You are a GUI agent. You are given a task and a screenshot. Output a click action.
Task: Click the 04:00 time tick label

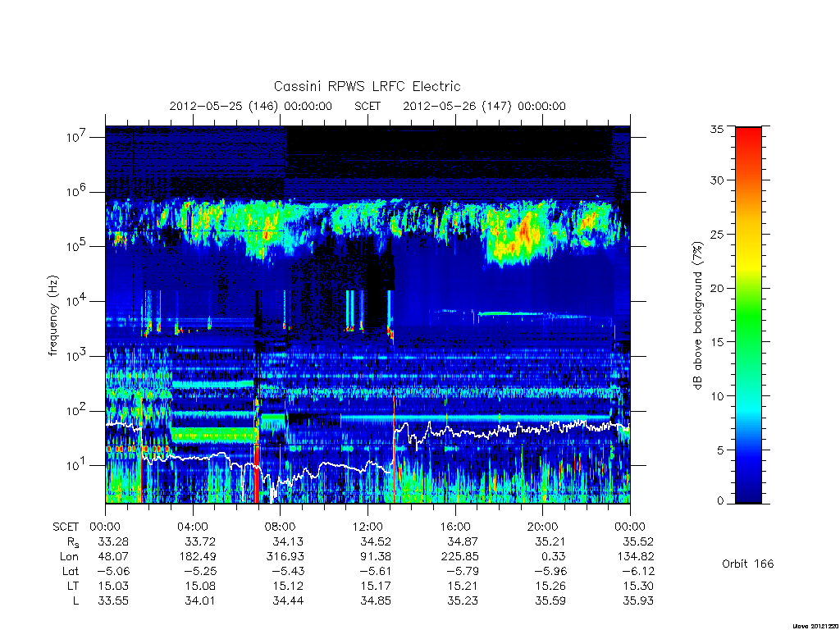192,527
